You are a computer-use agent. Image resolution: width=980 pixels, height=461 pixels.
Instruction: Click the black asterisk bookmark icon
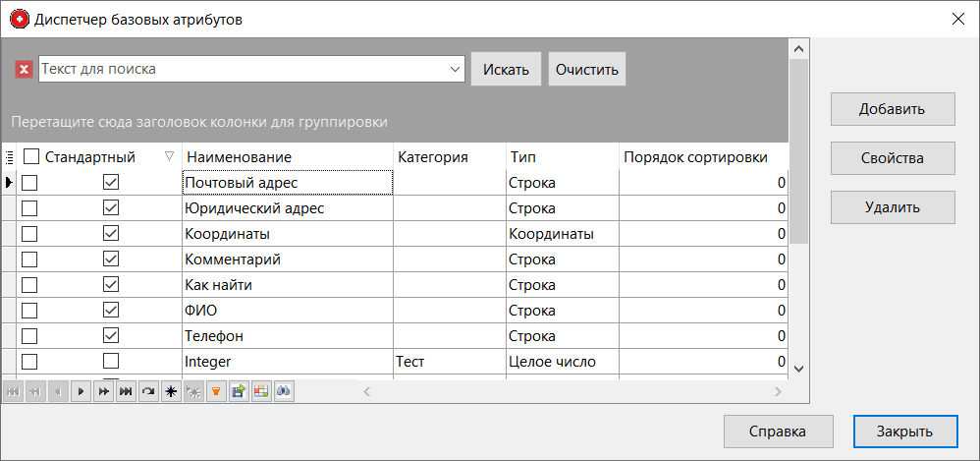click(x=171, y=391)
